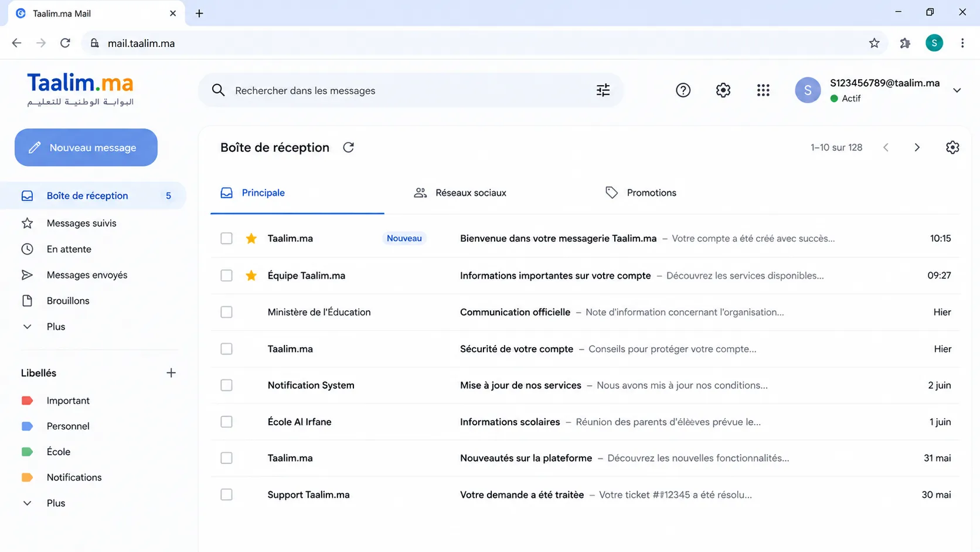Image resolution: width=980 pixels, height=552 pixels.
Task: Open the search filter options icon
Action: pyautogui.click(x=603, y=90)
